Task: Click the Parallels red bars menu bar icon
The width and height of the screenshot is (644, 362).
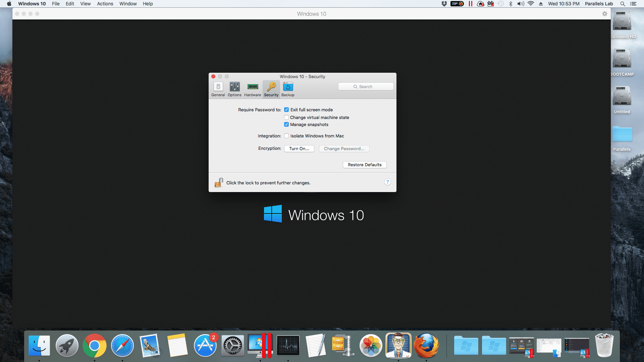Action: click(470, 4)
